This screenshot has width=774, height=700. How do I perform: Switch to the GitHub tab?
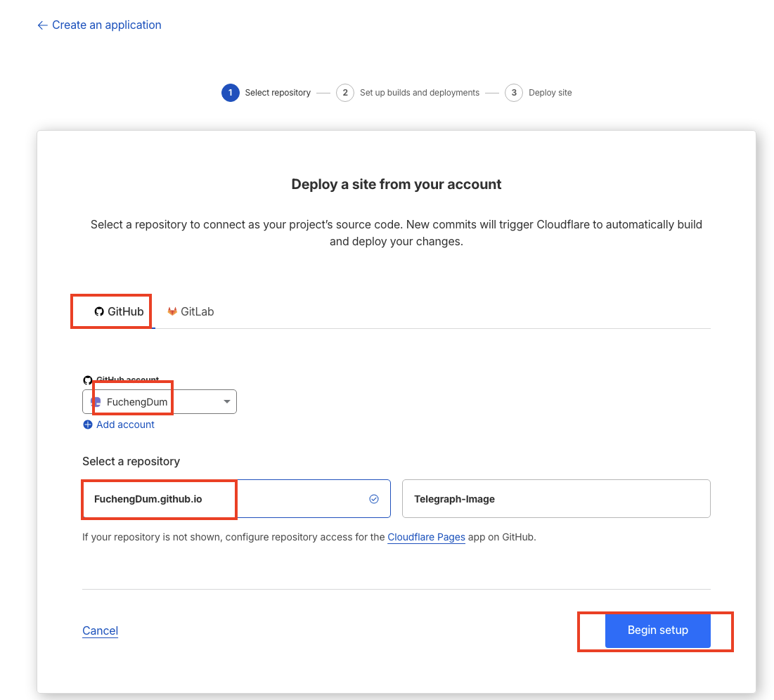(x=118, y=311)
